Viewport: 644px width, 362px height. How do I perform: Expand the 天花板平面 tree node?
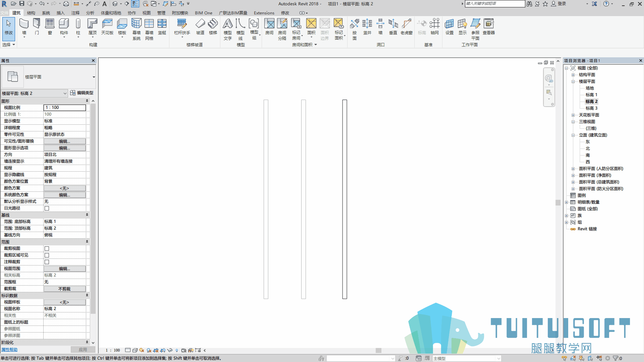(573, 115)
